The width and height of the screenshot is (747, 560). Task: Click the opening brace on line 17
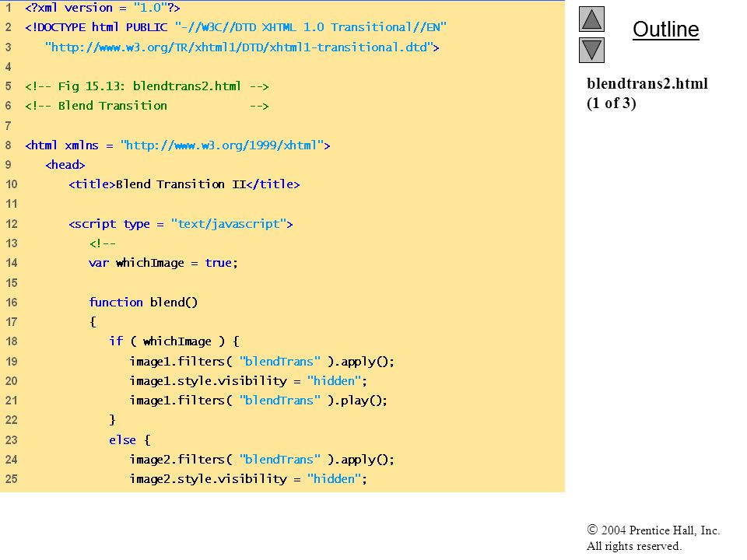coord(93,322)
